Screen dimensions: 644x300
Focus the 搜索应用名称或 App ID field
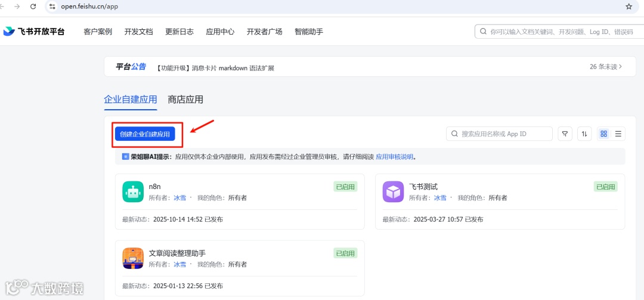[x=499, y=134]
